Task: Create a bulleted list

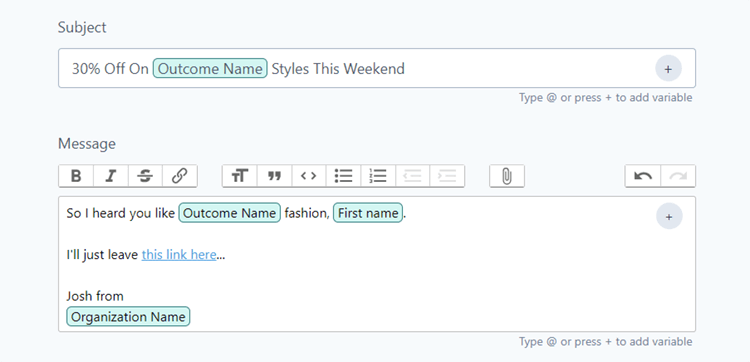Action: (x=343, y=176)
